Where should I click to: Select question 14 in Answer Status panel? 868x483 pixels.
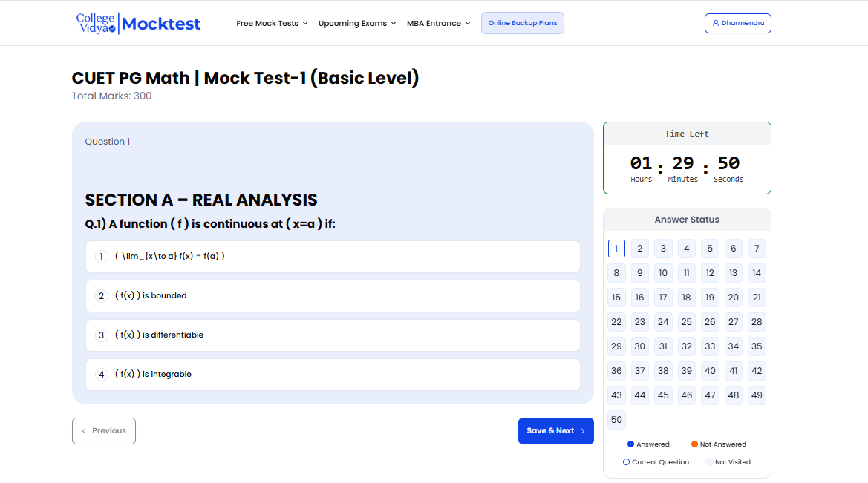tap(756, 273)
